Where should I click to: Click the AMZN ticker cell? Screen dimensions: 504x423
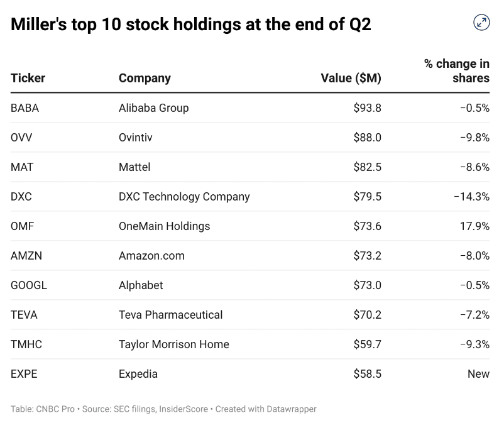(x=26, y=256)
